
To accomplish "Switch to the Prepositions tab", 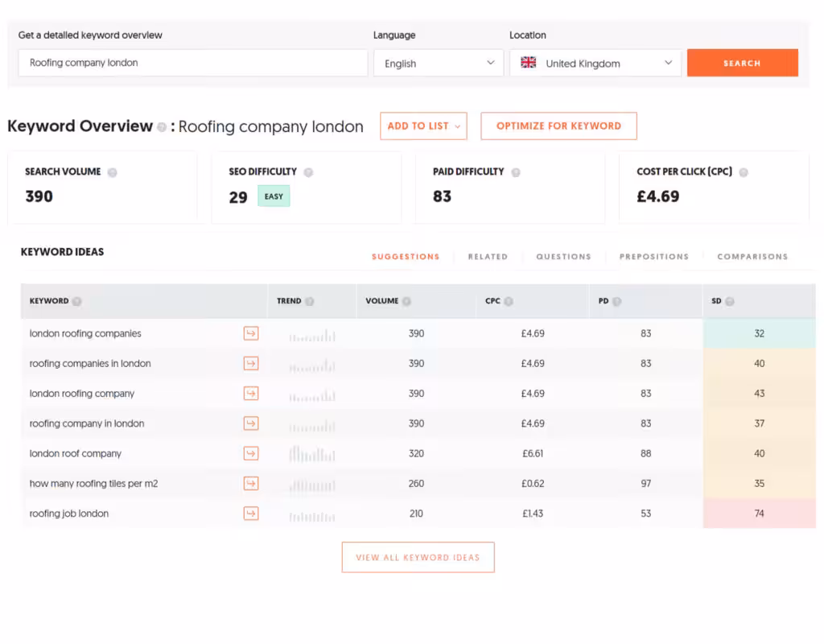I will [653, 257].
